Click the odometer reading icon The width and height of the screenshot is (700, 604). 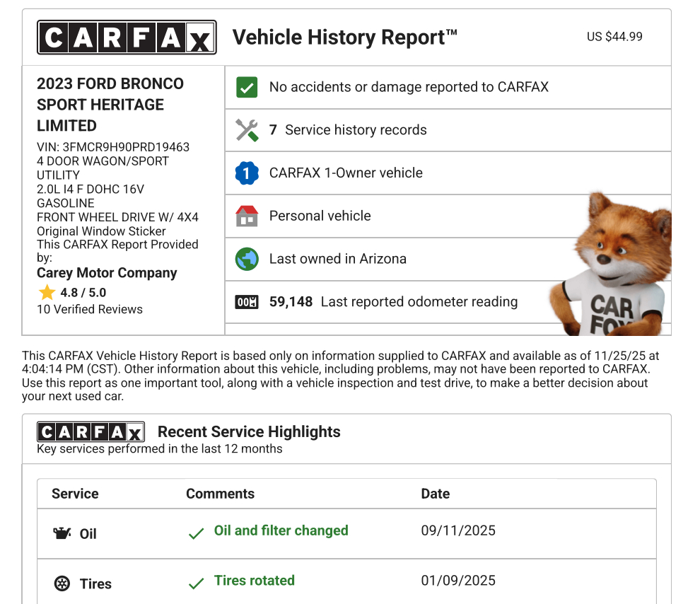click(x=246, y=302)
